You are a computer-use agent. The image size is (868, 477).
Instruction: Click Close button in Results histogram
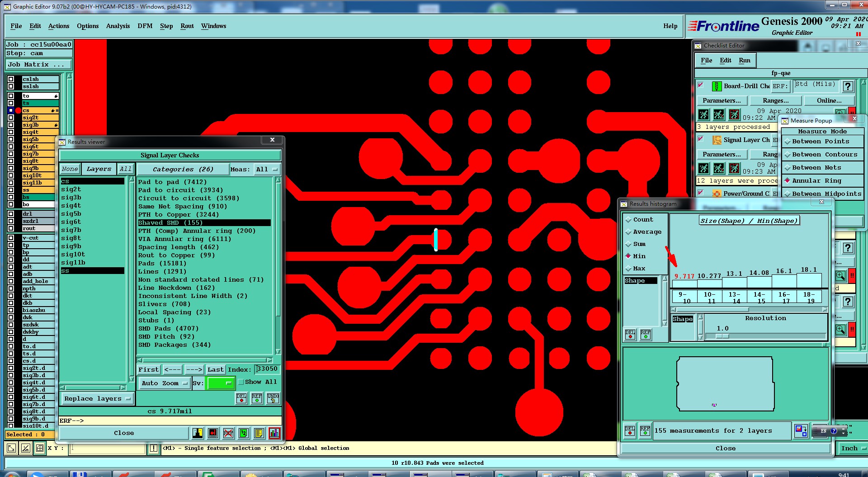pyautogui.click(x=726, y=448)
